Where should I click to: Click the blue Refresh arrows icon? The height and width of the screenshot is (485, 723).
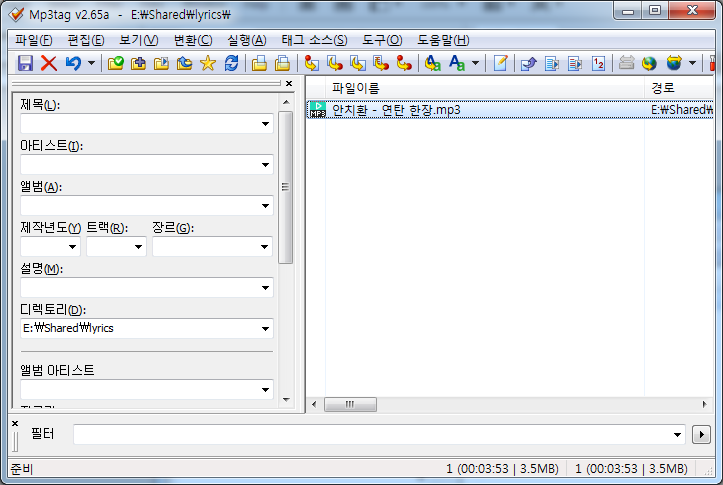point(232,63)
